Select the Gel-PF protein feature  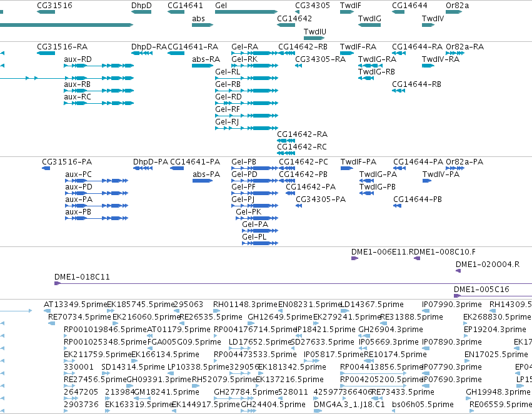click(x=255, y=193)
